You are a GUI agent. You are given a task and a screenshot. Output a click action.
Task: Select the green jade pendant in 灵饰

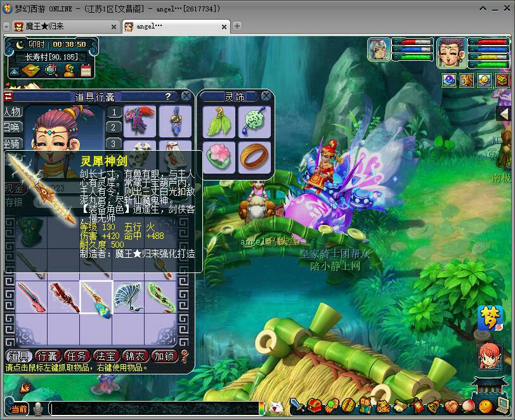coord(254,122)
